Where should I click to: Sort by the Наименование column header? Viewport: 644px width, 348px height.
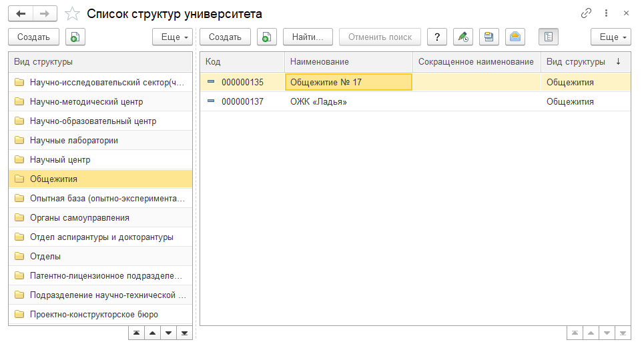(349, 61)
